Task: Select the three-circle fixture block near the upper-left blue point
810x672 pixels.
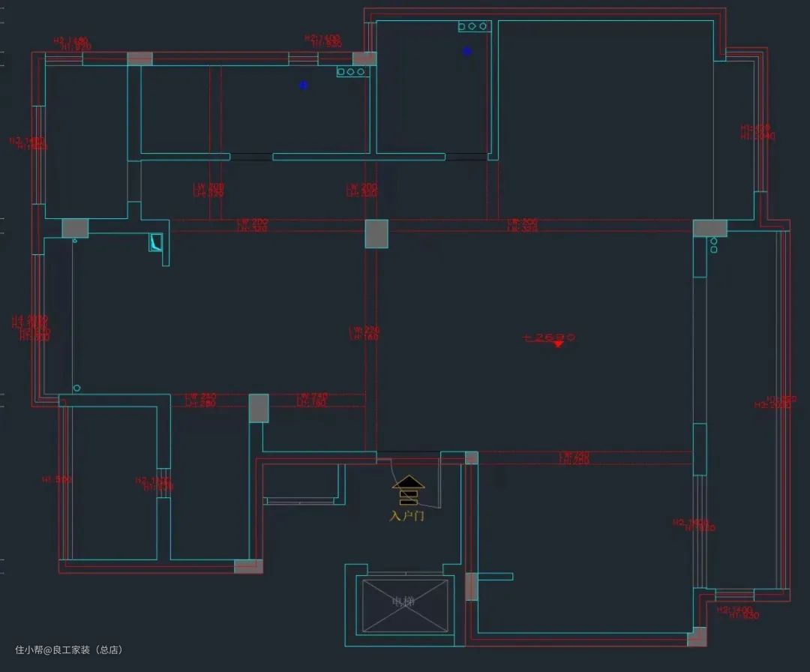Action: pyautogui.click(x=351, y=72)
